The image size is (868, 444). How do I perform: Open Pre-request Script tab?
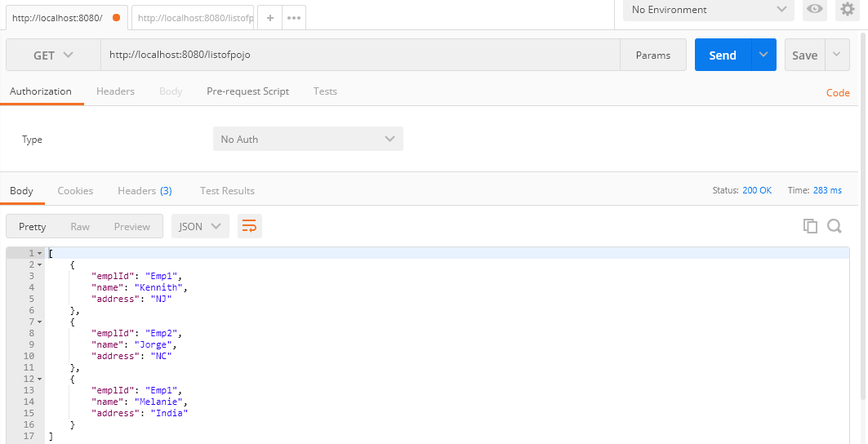pos(248,91)
